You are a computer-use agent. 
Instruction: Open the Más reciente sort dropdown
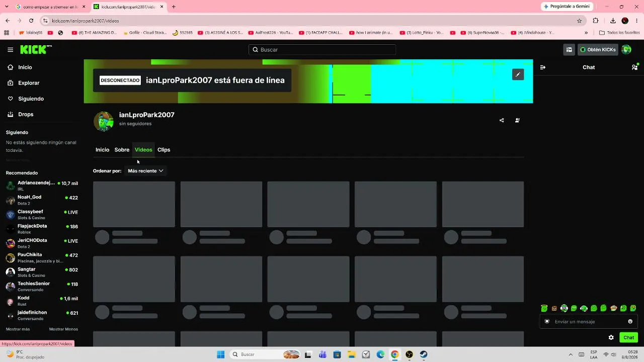click(145, 171)
